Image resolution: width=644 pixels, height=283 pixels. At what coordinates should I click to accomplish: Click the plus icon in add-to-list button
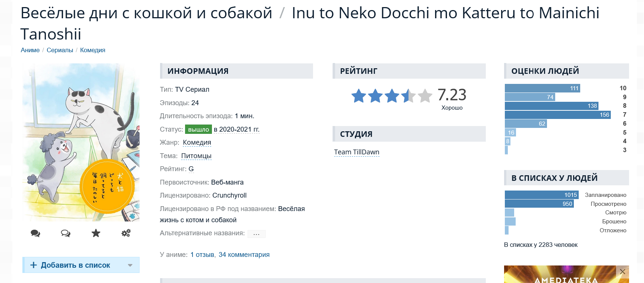[34, 265]
